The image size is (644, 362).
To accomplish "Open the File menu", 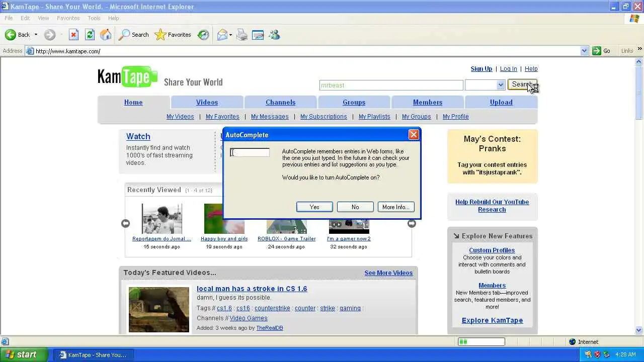I will [x=9, y=18].
